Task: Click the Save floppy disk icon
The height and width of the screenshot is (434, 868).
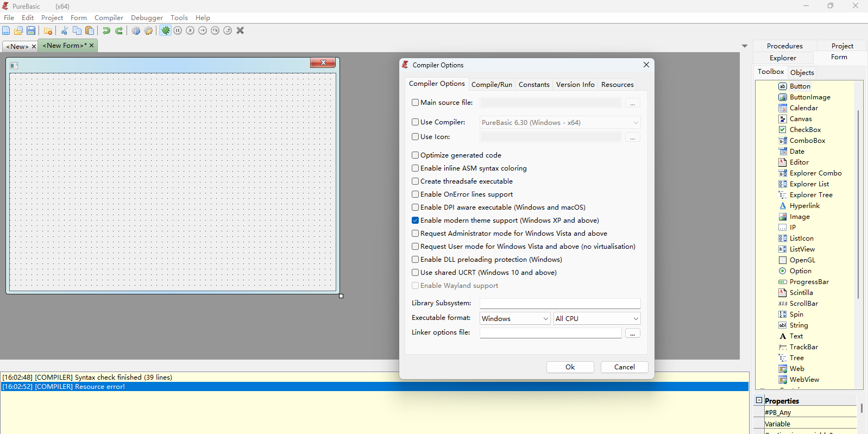Action: [31, 30]
